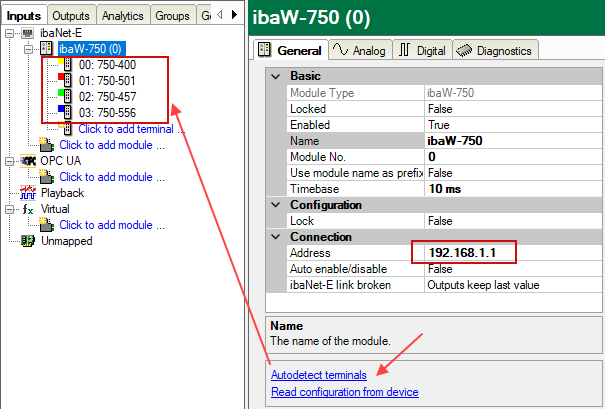The height and width of the screenshot is (409, 605).
Task: Open the Analog tab
Action: [x=359, y=49]
